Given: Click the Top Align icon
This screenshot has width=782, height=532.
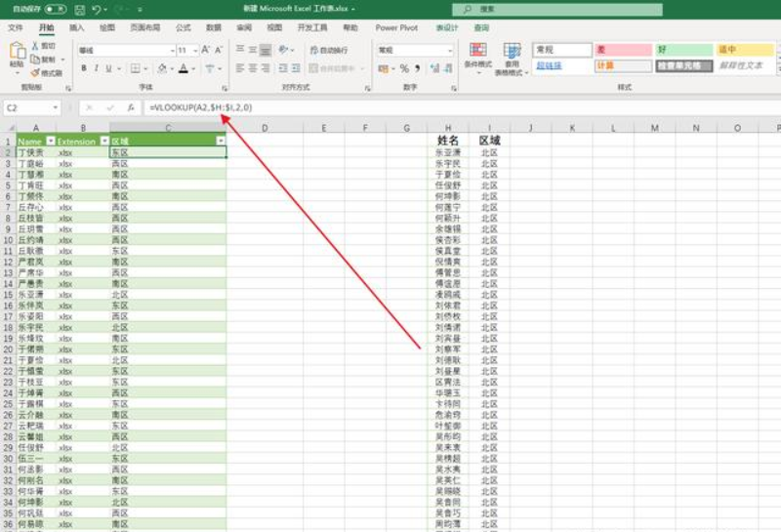Looking at the screenshot, I should (240, 50).
